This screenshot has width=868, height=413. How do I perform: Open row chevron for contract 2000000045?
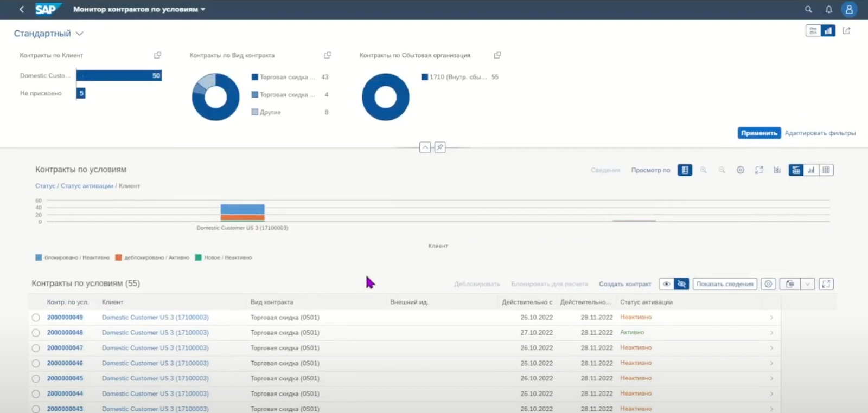771,378
